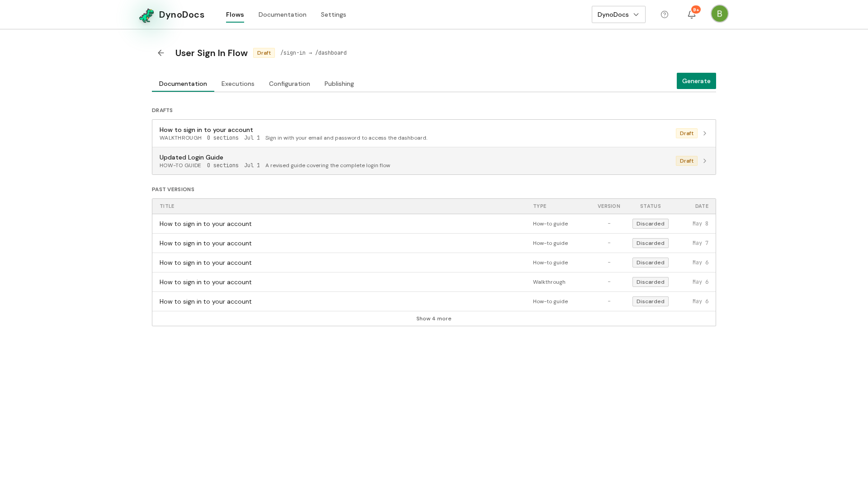Open the Flows nav item
The height and width of the screenshot is (488, 868).
[x=235, y=14]
